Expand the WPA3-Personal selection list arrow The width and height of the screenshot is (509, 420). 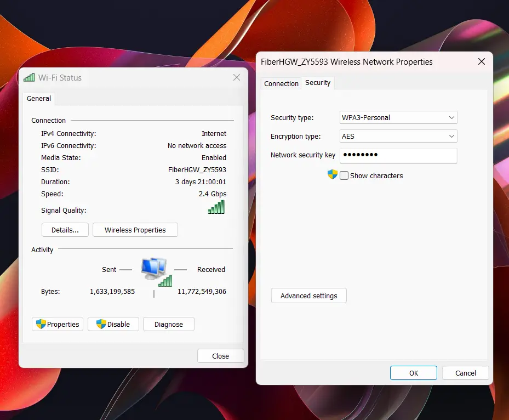click(451, 117)
